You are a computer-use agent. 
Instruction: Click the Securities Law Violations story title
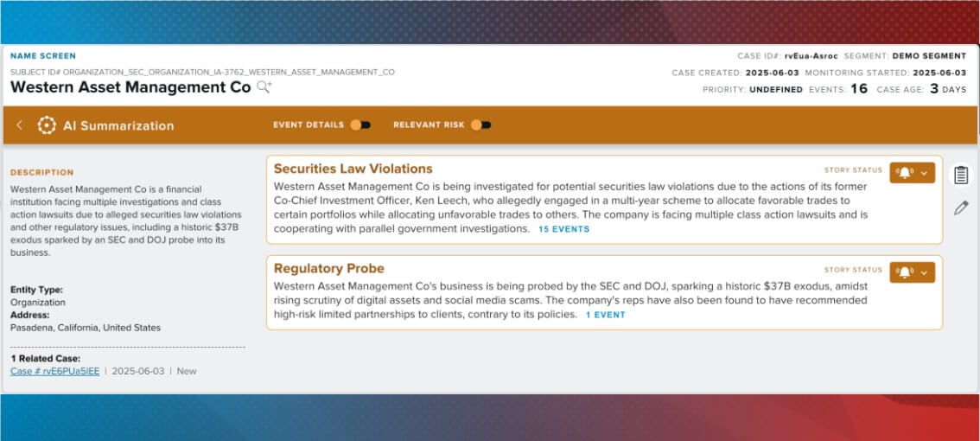353,169
